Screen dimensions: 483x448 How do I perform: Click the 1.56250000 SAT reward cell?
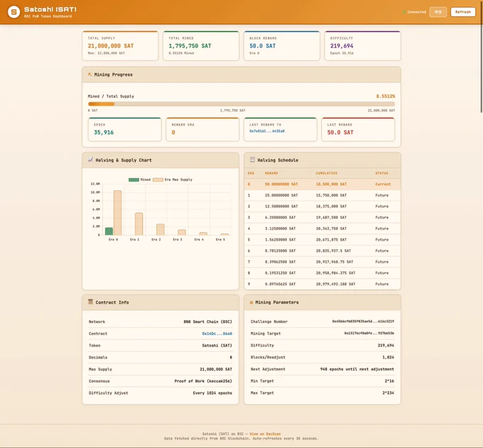tap(280, 239)
